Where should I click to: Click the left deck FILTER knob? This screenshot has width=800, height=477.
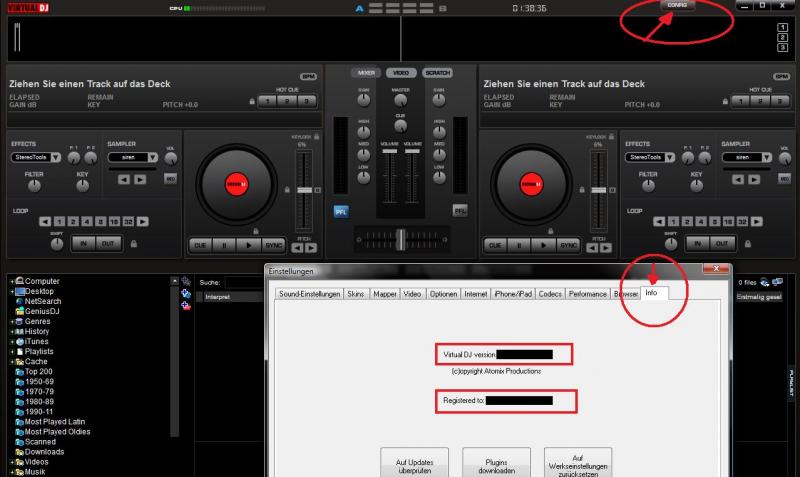[34, 186]
